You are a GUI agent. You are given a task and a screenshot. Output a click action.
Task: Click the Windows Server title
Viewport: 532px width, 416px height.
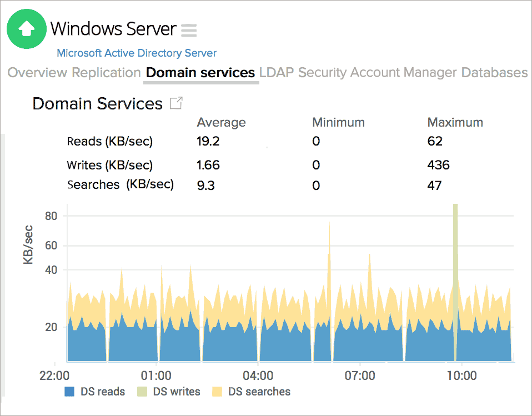tap(113, 29)
